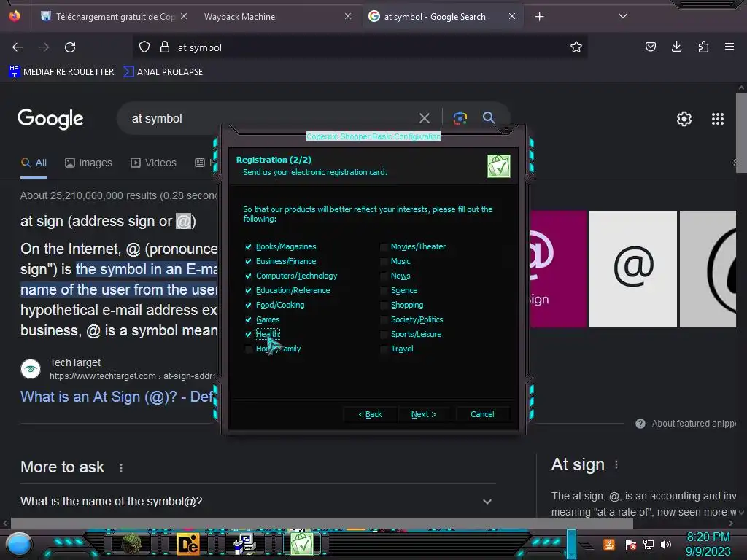Uncheck the Health checkbox
Viewport: 747px width, 560px height.
click(x=248, y=334)
